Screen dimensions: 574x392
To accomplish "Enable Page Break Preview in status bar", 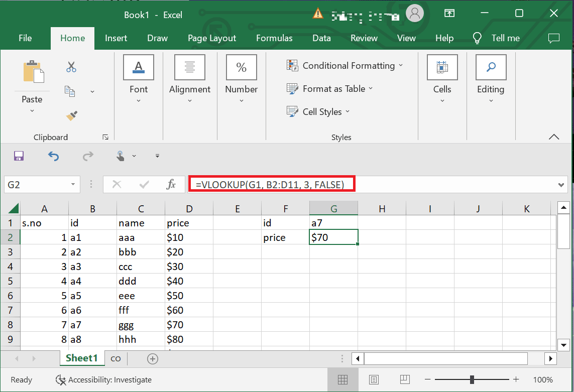I will point(405,379).
